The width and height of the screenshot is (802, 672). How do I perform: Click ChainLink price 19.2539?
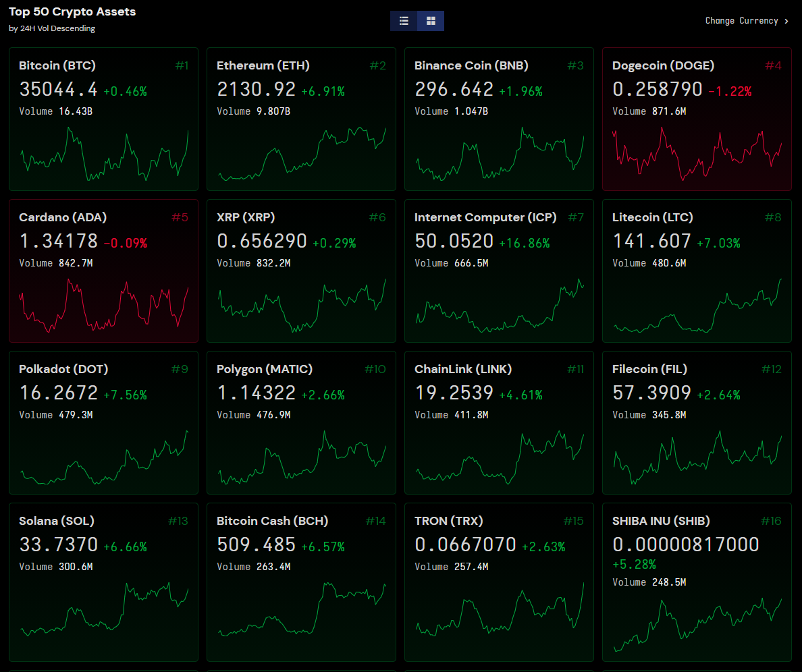(454, 393)
